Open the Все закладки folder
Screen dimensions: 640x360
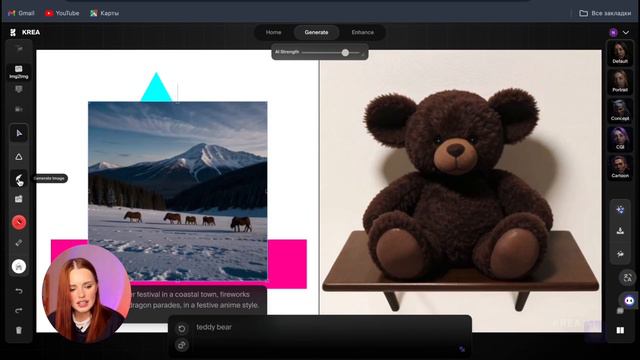point(605,13)
